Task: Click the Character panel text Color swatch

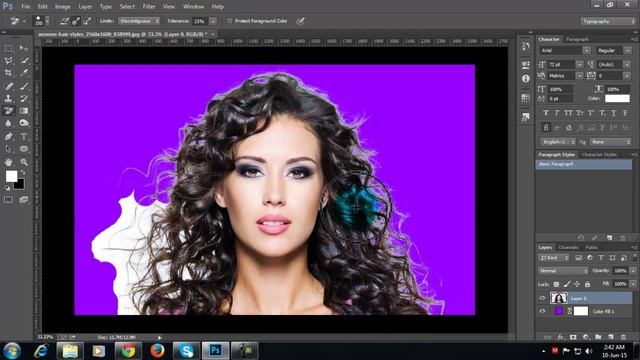Action: coord(617,98)
